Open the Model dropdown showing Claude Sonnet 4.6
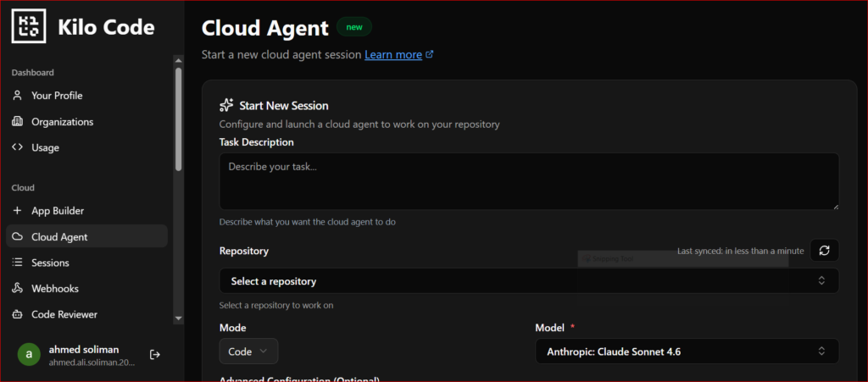Viewport: 868px width, 382px height. click(687, 351)
